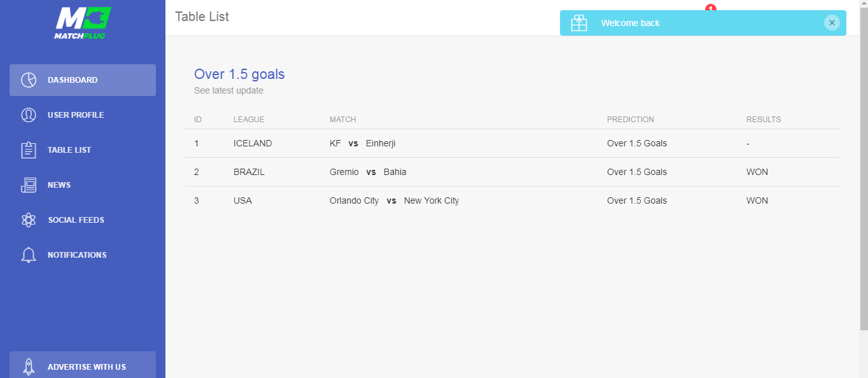
Task: Click the Table List clipboard icon
Action: (x=29, y=150)
